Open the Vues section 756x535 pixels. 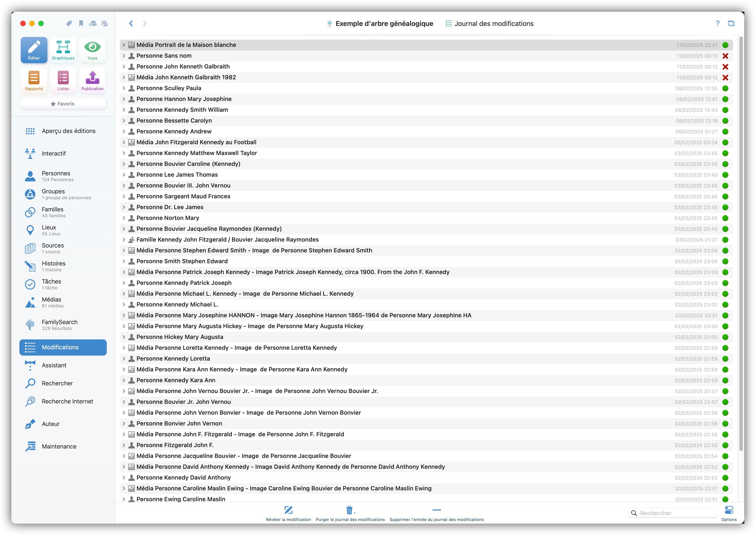93,50
